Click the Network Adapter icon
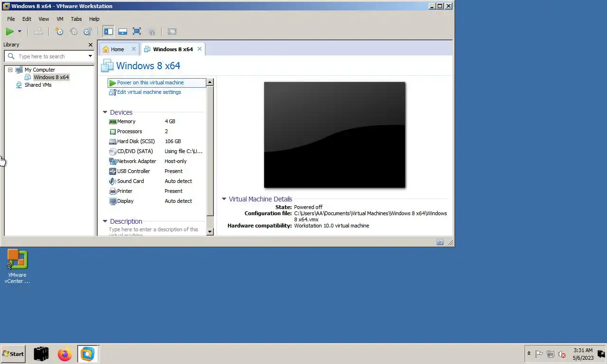607x364 pixels. point(112,162)
